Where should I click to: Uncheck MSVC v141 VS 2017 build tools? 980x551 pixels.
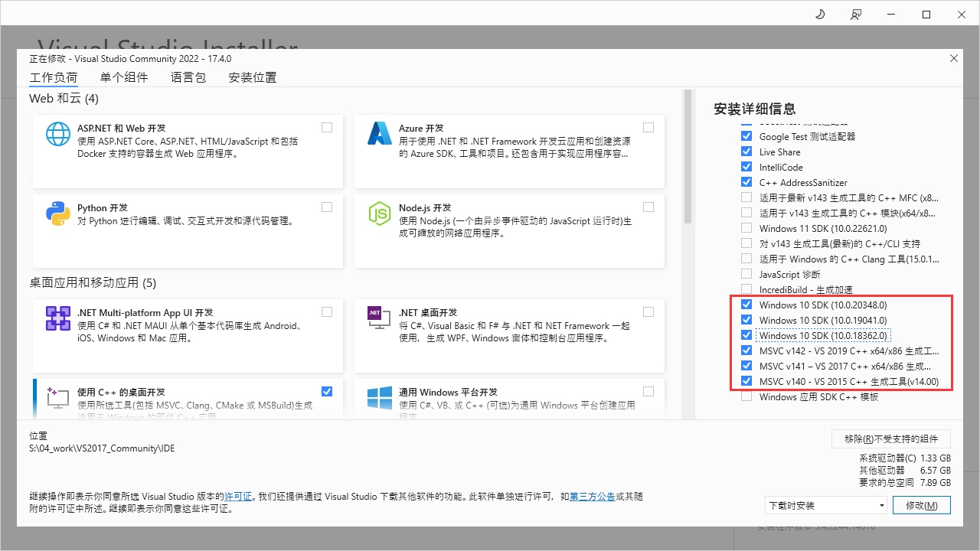pos(746,366)
